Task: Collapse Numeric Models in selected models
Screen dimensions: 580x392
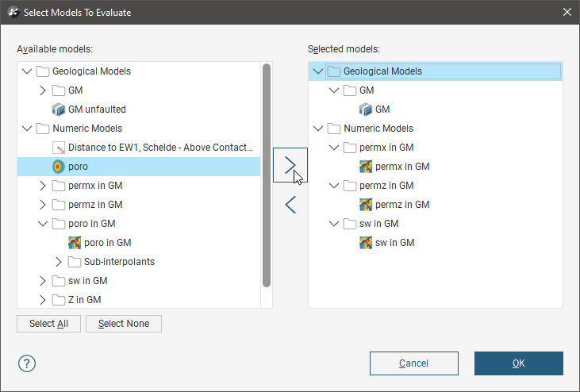Action: (x=319, y=129)
